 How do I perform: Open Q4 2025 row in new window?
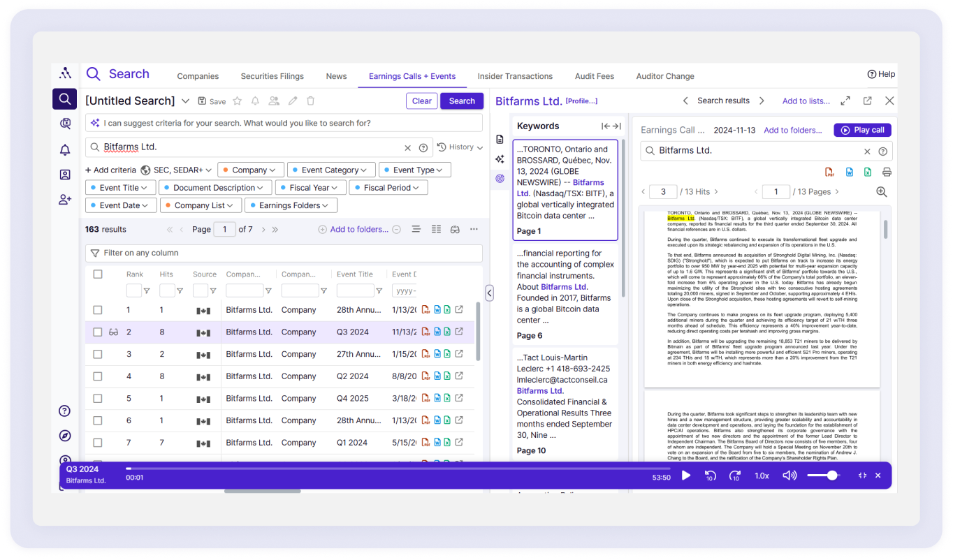coord(459,398)
